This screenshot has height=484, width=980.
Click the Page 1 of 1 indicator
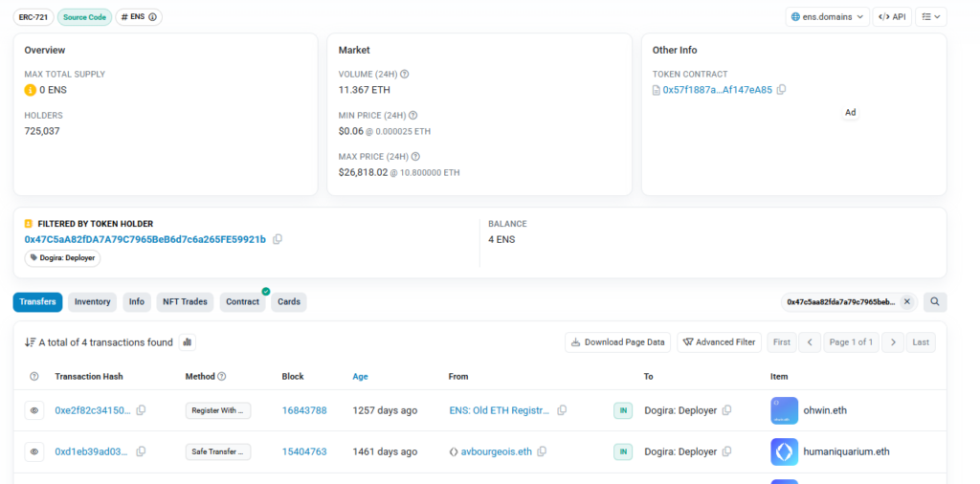(851, 342)
